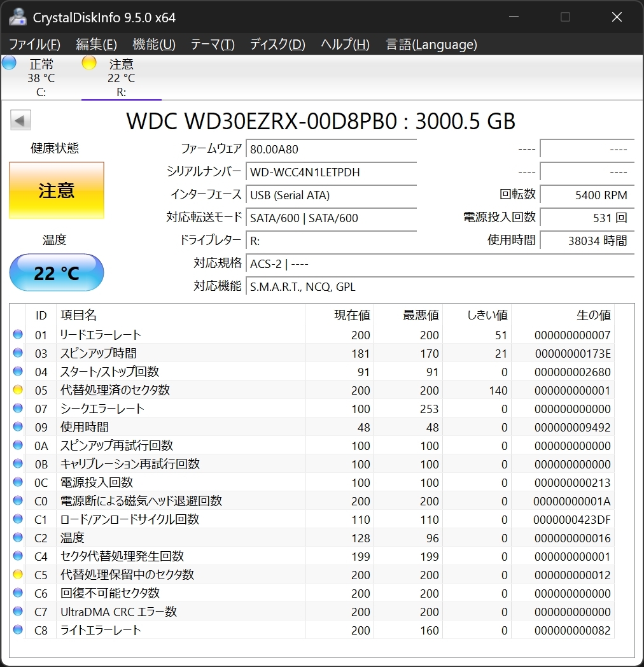Click raw value 000000000012 in C5 row

coord(573,575)
